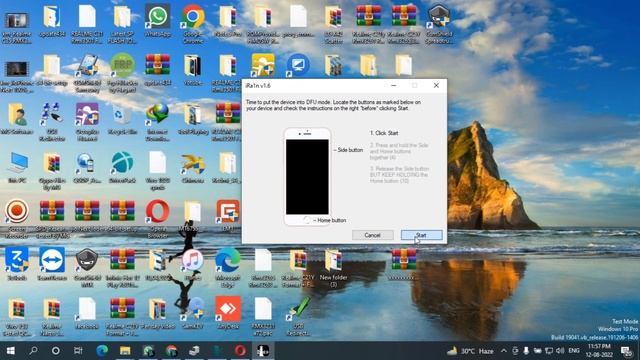This screenshot has width=640, height=360.
Task: Minimize the iRa1n v1.6 window
Action: pyautogui.click(x=393, y=85)
